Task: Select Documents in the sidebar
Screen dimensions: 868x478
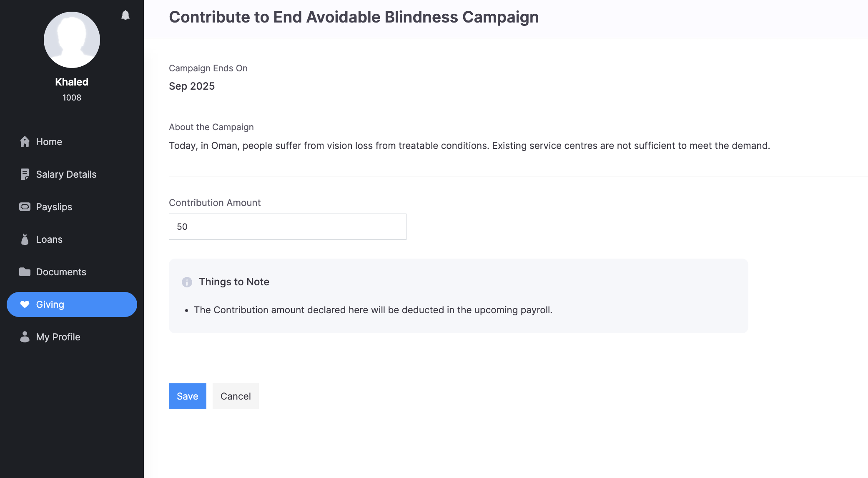Action: (x=61, y=272)
